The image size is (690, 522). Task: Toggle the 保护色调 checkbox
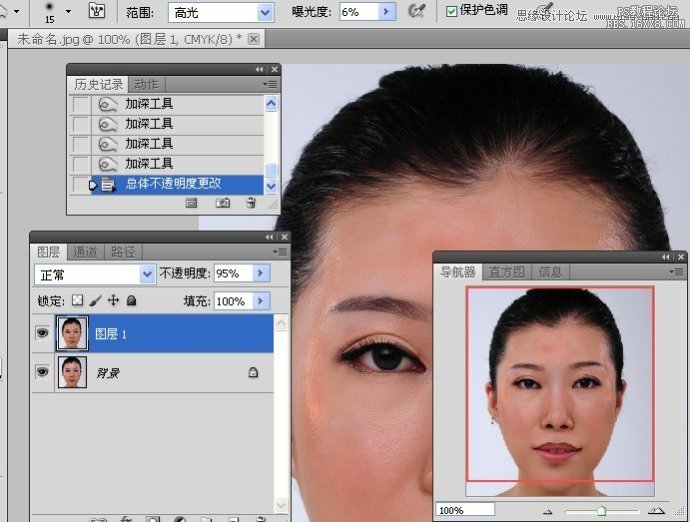(x=452, y=12)
